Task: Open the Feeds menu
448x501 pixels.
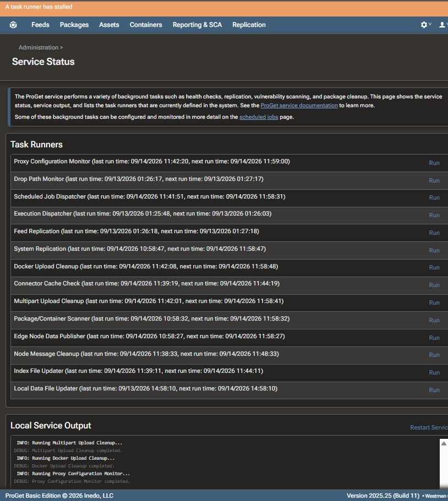Action: pyautogui.click(x=40, y=25)
